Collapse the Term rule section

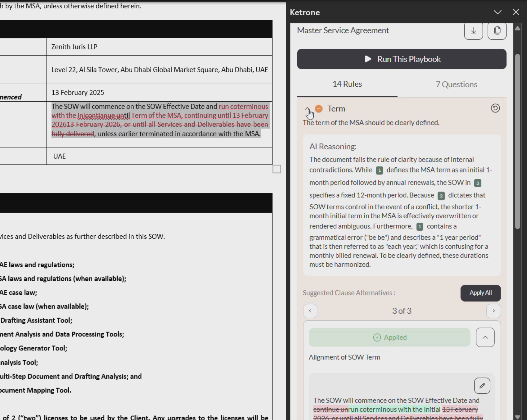(307, 109)
